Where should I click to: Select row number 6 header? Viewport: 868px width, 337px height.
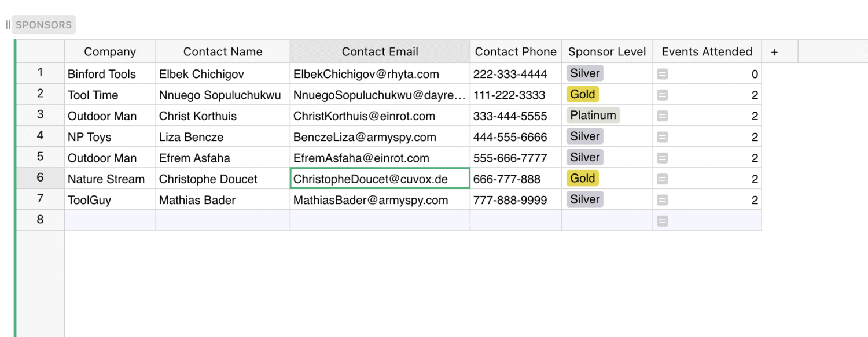40,178
